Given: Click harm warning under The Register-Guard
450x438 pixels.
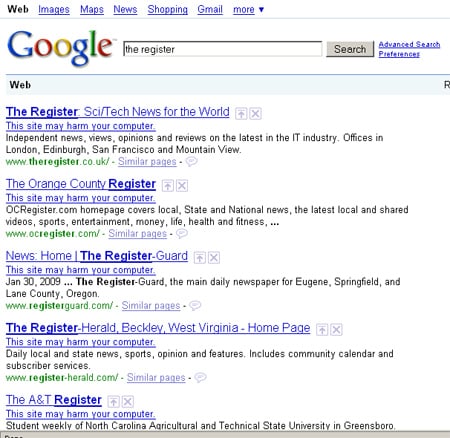Looking at the screenshot, I should [x=81, y=270].
